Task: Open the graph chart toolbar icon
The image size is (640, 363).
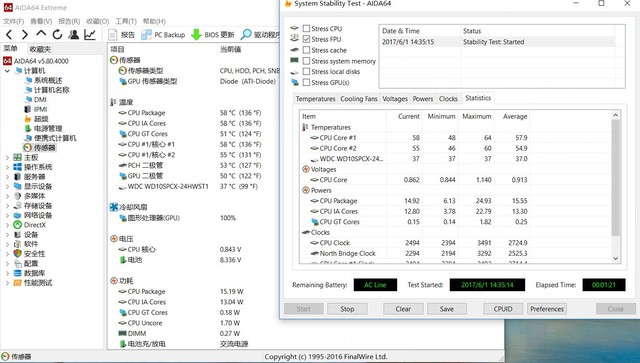Action: tap(90, 35)
